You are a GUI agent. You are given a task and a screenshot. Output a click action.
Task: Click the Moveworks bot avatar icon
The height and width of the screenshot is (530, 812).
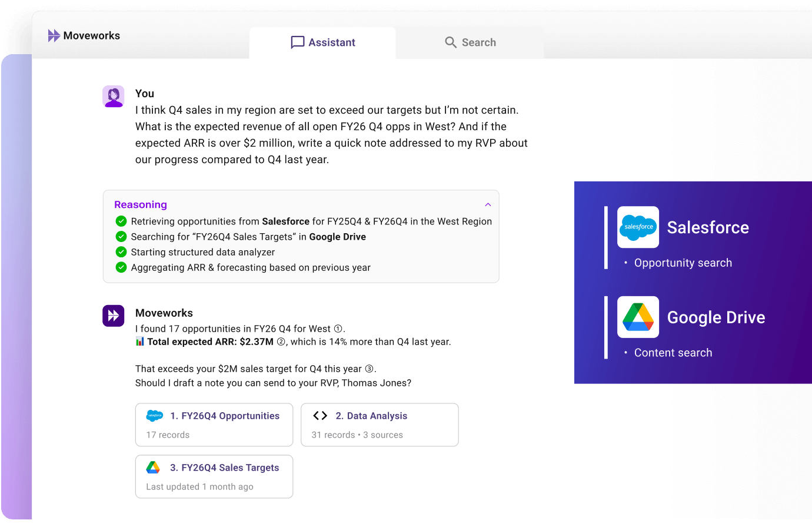click(114, 316)
